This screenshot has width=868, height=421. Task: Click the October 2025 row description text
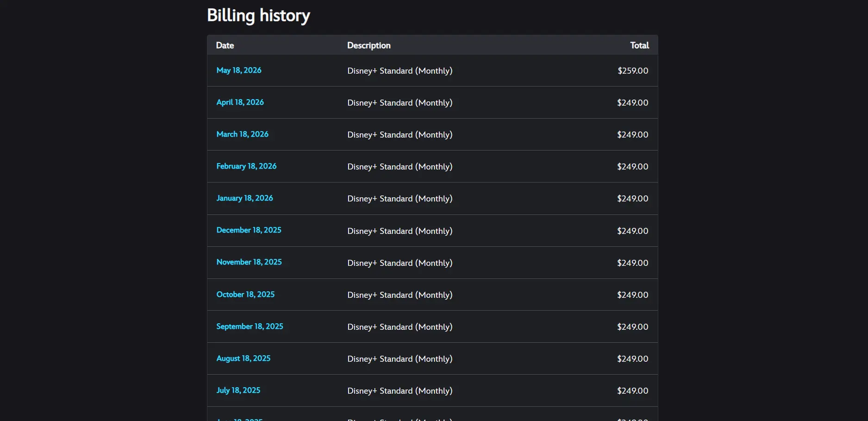tap(400, 295)
